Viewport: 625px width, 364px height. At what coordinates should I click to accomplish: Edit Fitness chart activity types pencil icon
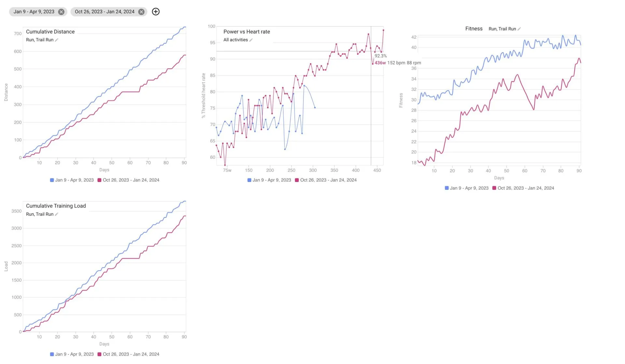coord(519,29)
